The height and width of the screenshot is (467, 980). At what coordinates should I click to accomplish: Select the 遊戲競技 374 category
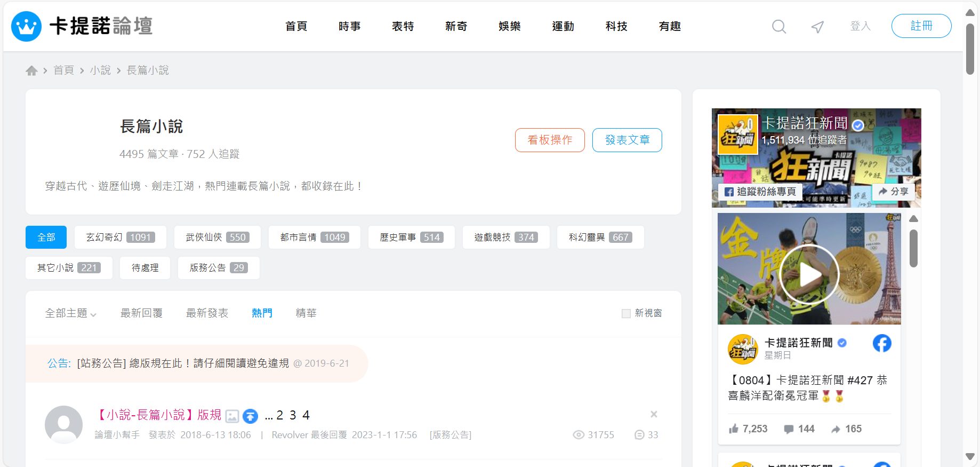[506, 237]
